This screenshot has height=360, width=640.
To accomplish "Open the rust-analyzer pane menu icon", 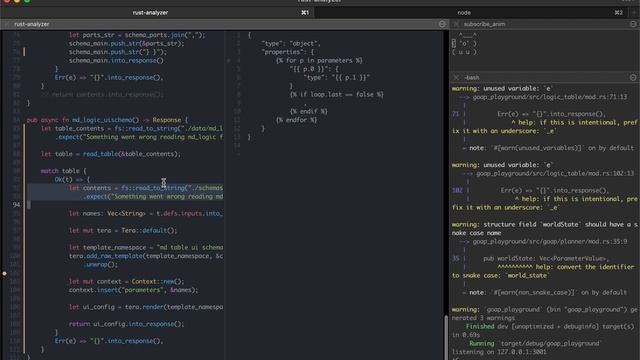I will click(x=442, y=24).
